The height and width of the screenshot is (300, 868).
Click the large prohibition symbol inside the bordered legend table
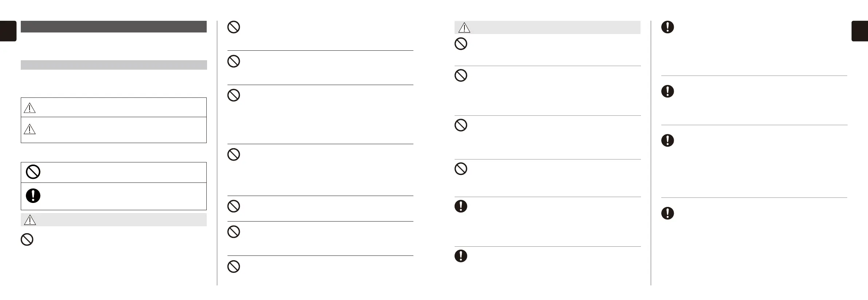click(33, 172)
